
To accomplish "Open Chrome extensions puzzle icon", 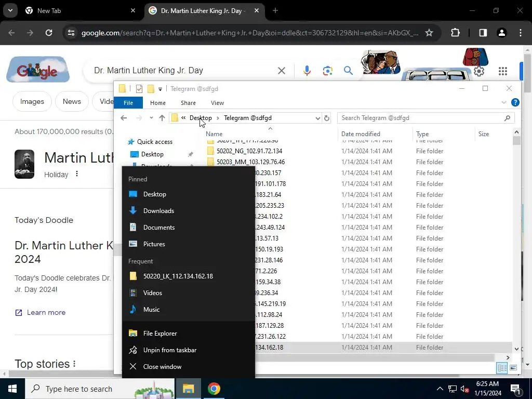I will (x=455, y=33).
